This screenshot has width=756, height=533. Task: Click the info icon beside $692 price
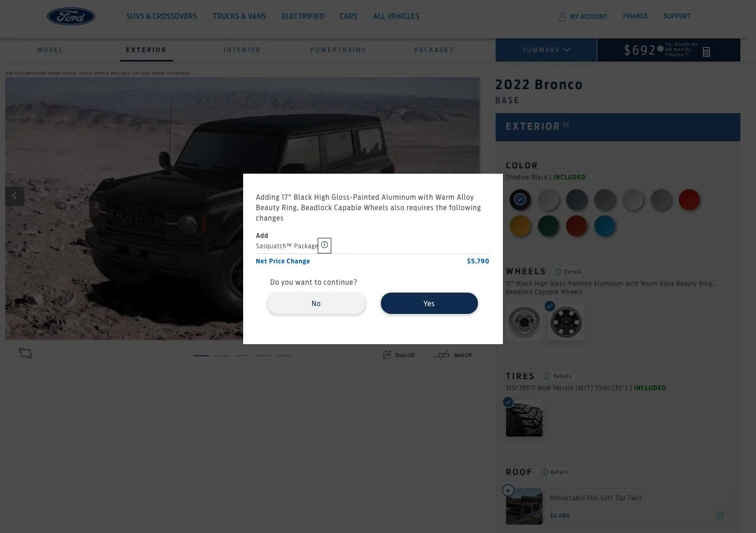(x=661, y=48)
